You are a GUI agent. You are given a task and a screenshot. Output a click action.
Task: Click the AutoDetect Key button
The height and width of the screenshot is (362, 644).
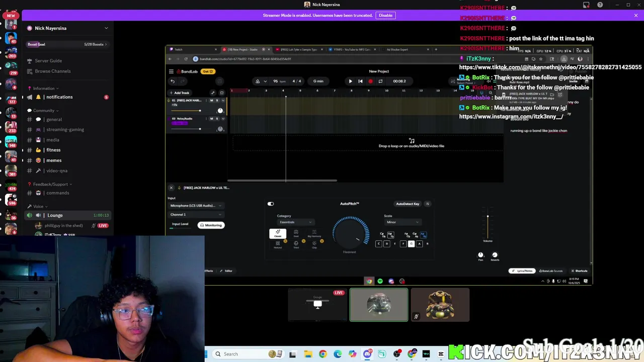408,204
